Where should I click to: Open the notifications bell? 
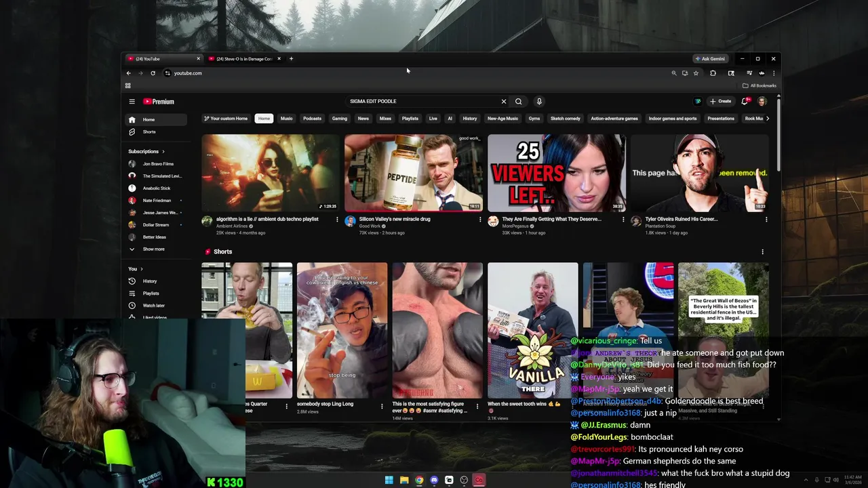(x=745, y=102)
